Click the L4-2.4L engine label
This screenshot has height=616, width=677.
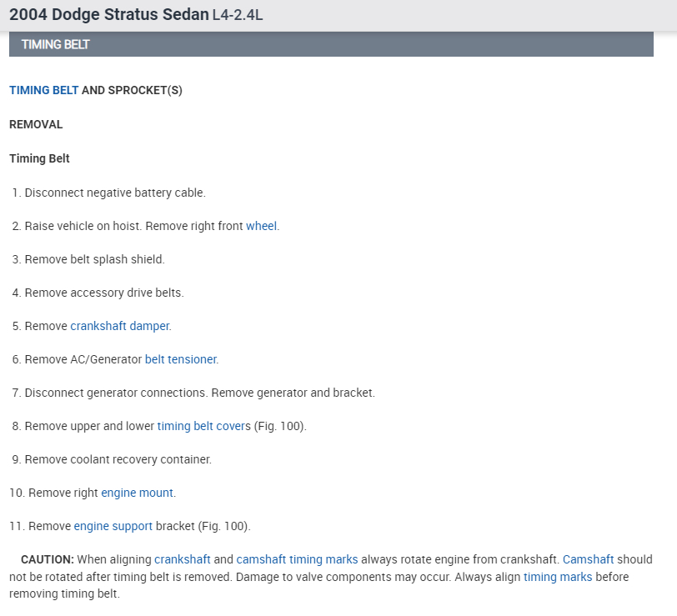[238, 16]
